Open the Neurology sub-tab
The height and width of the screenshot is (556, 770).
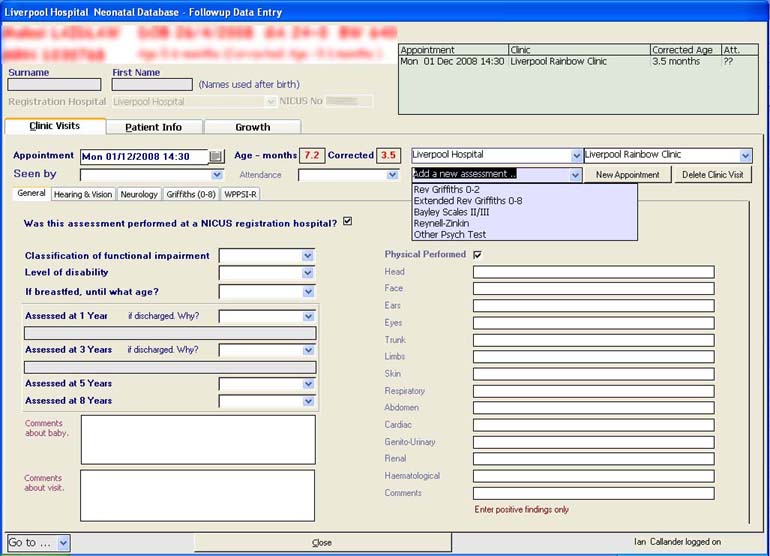[139, 194]
